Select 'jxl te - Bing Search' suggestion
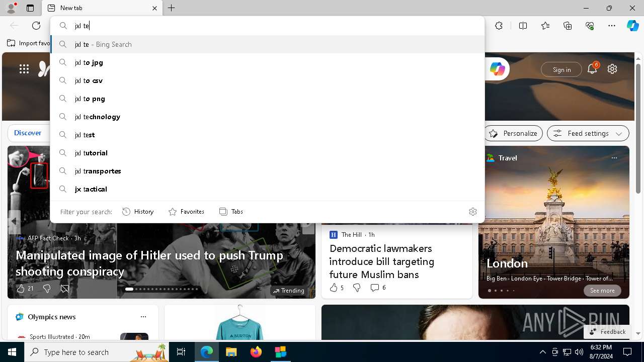This screenshot has width=644, height=362. [267, 44]
